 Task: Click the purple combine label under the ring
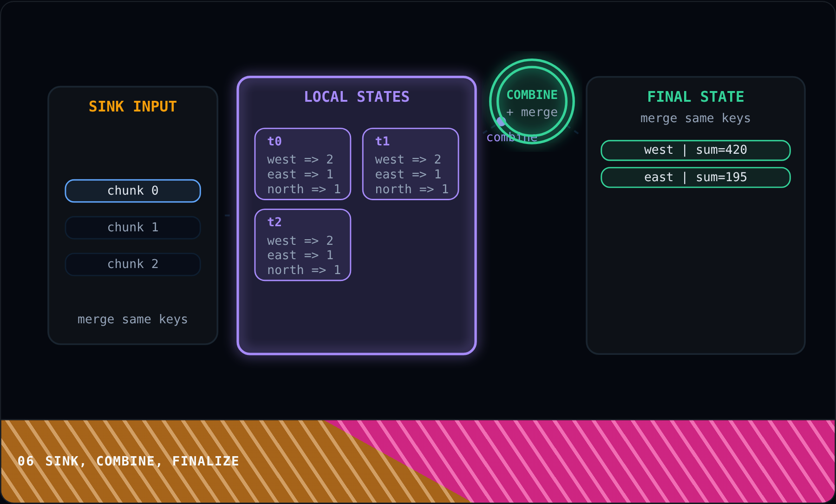pos(512,137)
